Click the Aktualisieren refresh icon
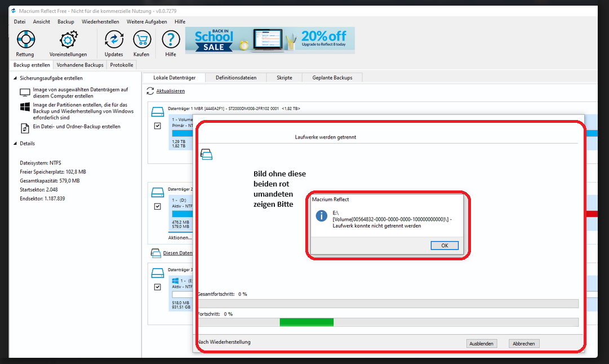The width and height of the screenshot is (609, 364). click(x=150, y=91)
